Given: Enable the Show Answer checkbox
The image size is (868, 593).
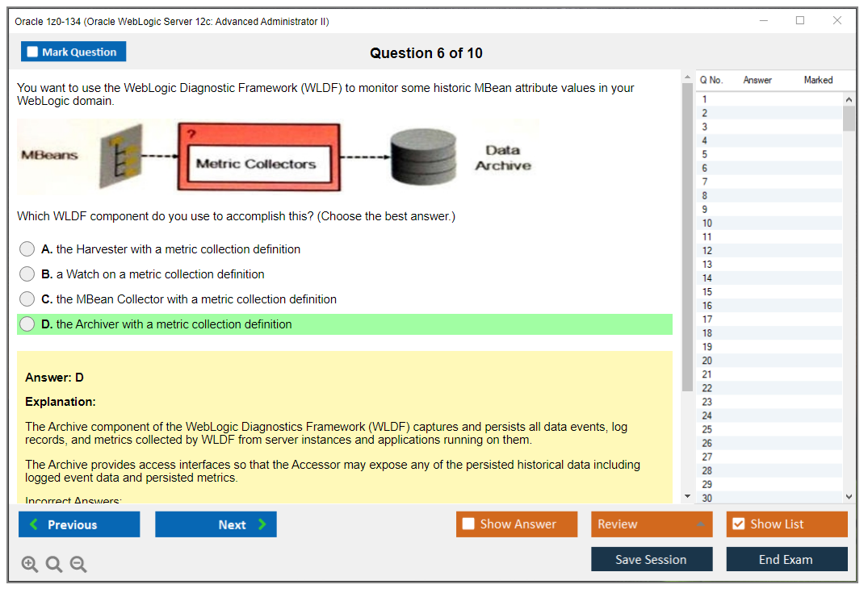Looking at the screenshot, I should point(468,524).
